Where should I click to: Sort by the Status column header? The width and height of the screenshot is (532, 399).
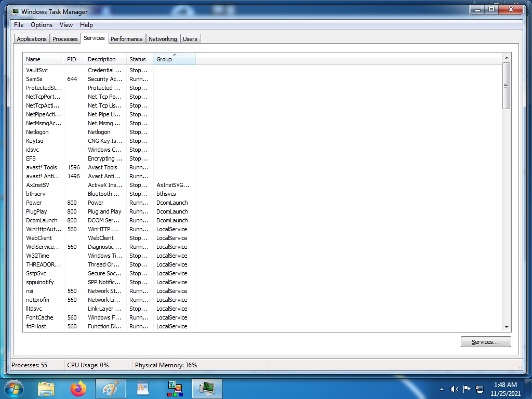[x=140, y=59]
